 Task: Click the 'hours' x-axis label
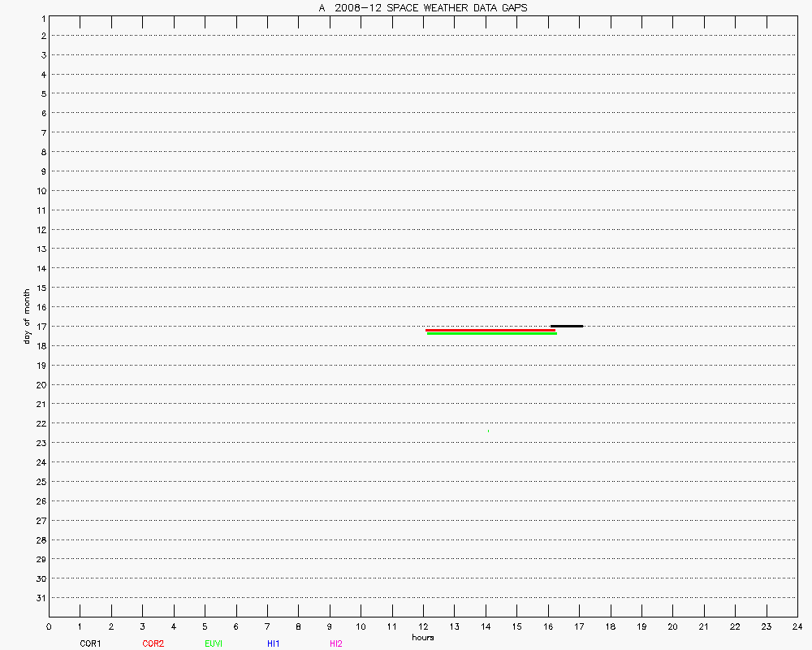422,638
